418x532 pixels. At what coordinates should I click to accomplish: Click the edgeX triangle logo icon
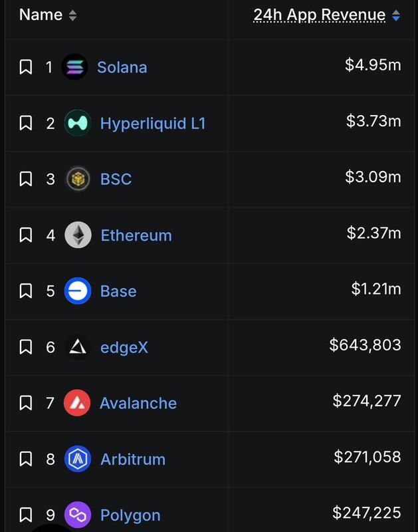(78, 347)
